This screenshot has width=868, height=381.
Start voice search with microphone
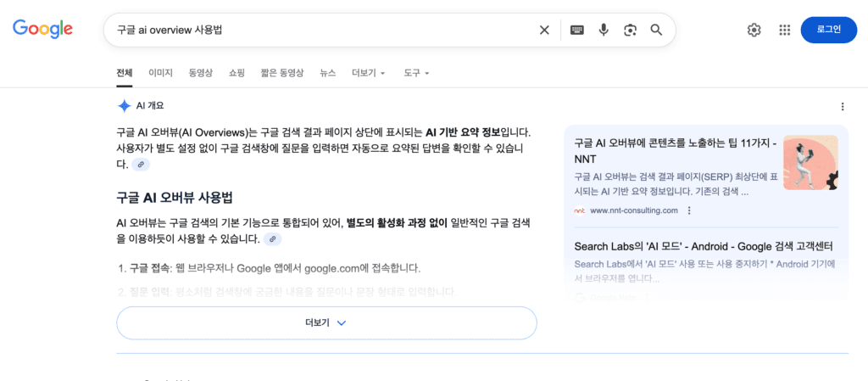[604, 30]
